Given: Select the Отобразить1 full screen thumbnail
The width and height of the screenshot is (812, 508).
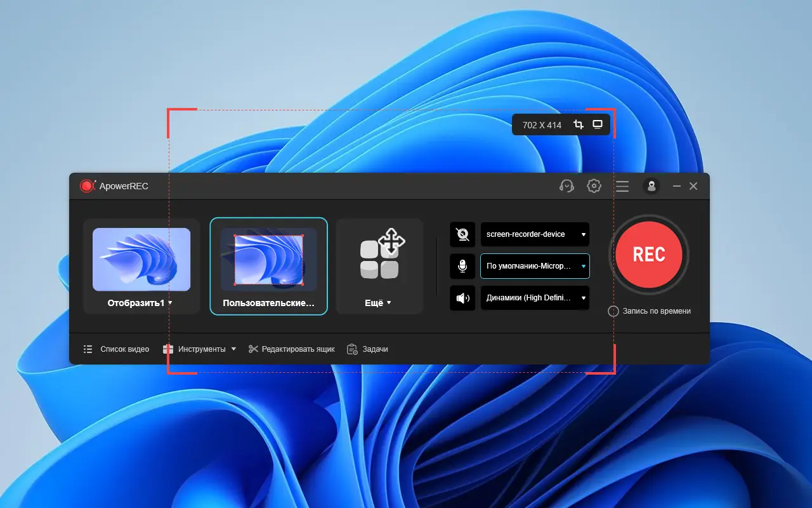Looking at the screenshot, I should point(141,267).
